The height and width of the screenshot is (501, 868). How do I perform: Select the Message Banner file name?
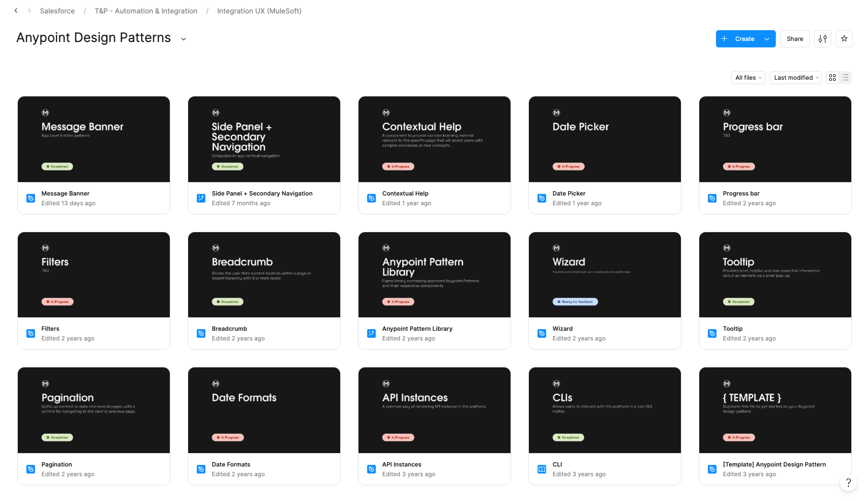(x=65, y=193)
